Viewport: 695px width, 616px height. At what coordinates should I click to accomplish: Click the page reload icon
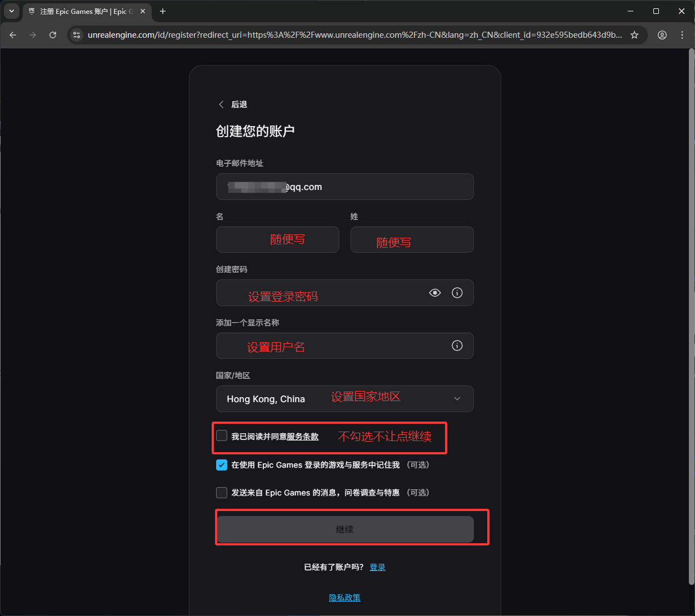pos(53,34)
